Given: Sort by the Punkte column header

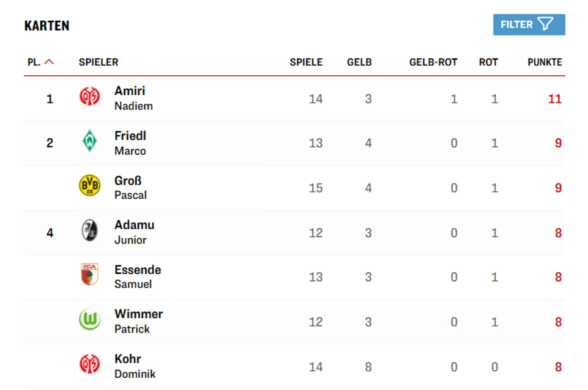Looking at the screenshot, I should pyautogui.click(x=544, y=62).
